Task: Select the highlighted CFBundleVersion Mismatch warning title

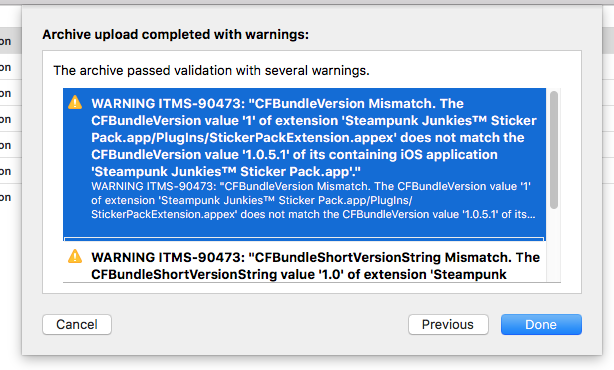Action: click(314, 137)
